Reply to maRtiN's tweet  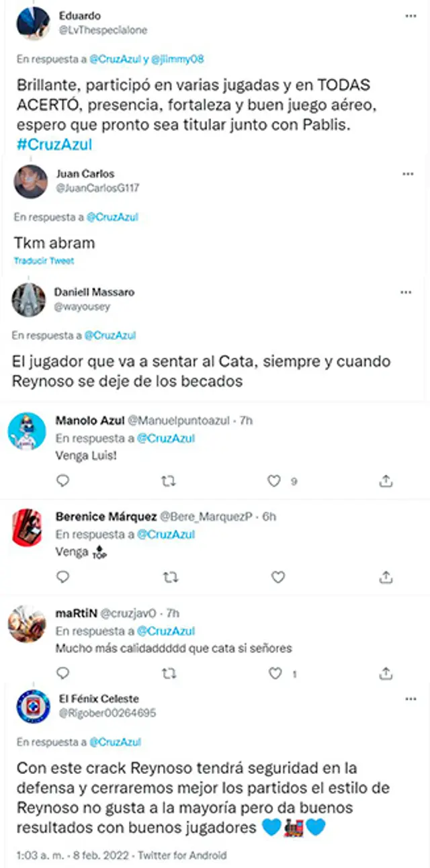pyautogui.click(x=62, y=673)
